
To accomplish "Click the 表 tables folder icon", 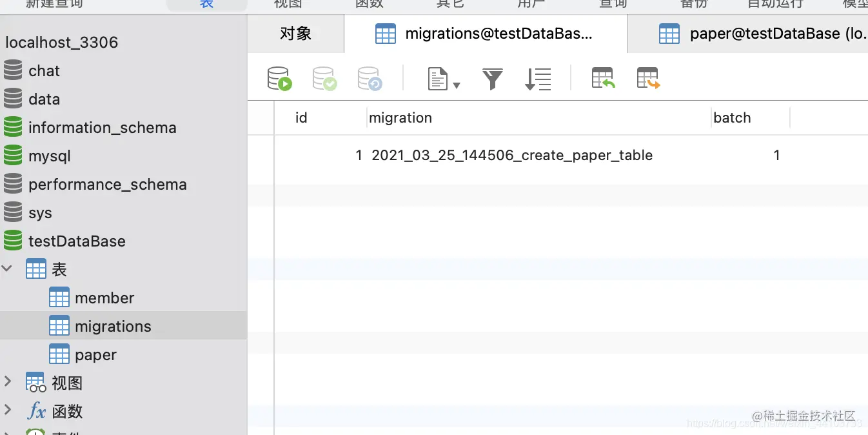I will [x=36, y=269].
